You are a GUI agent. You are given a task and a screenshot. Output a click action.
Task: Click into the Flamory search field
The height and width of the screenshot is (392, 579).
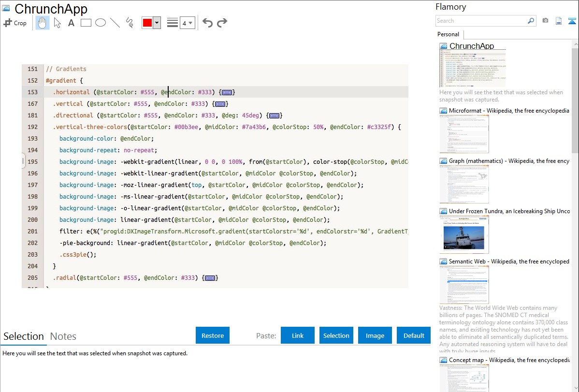point(481,21)
